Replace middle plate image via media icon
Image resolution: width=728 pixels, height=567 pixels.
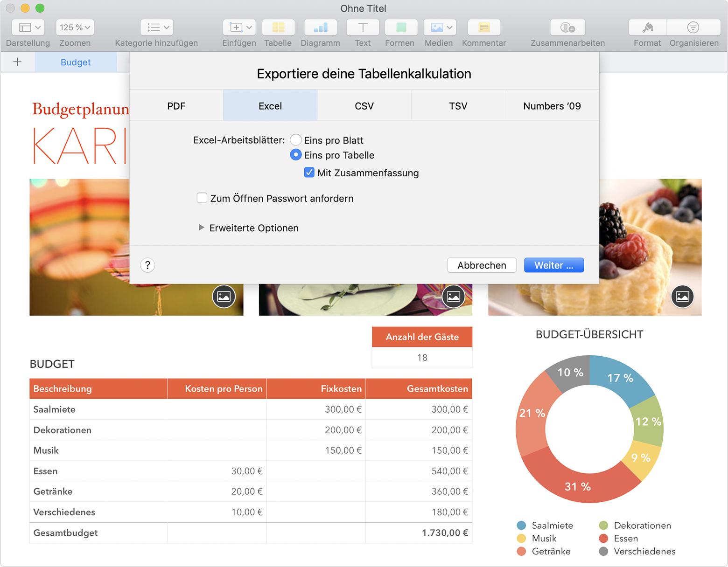(x=454, y=297)
